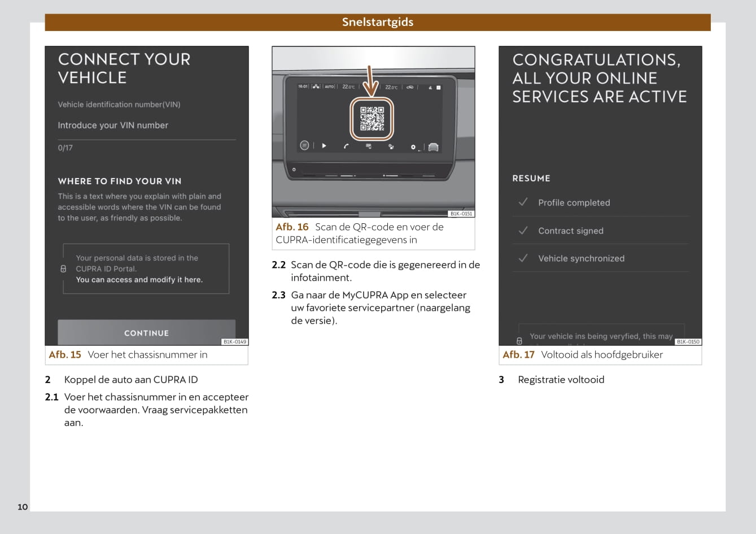Click the WHERE TO FIND YOUR VIN heading
Screen dimensions: 756x534
(120, 181)
